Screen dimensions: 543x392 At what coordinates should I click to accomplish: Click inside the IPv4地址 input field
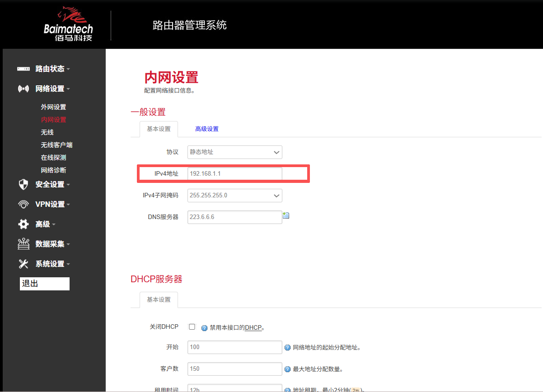(x=234, y=173)
